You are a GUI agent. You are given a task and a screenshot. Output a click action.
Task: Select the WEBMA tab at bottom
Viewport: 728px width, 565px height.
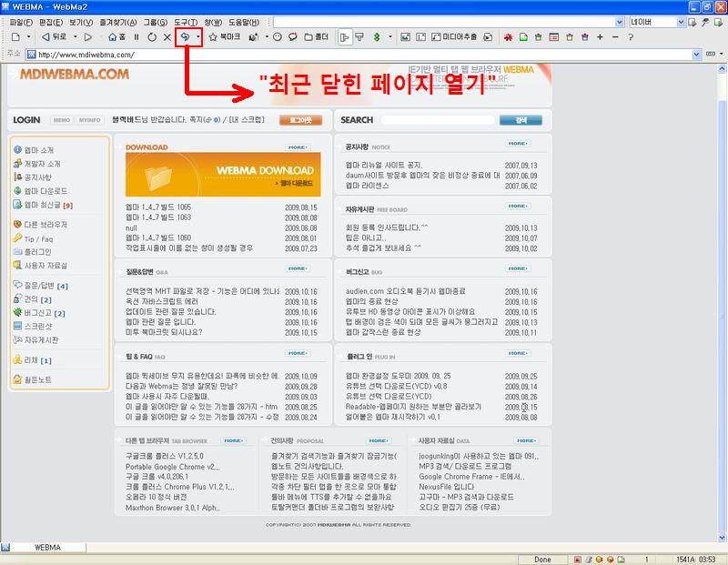(47, 547)
